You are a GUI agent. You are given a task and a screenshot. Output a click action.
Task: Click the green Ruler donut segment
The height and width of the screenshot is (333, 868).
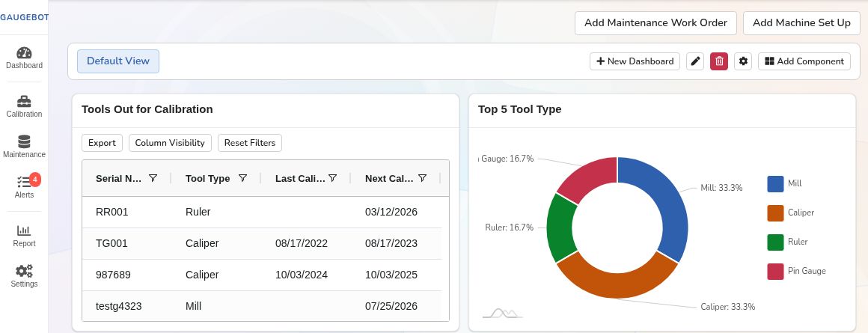pyautogui.click(x=560, y=228)
